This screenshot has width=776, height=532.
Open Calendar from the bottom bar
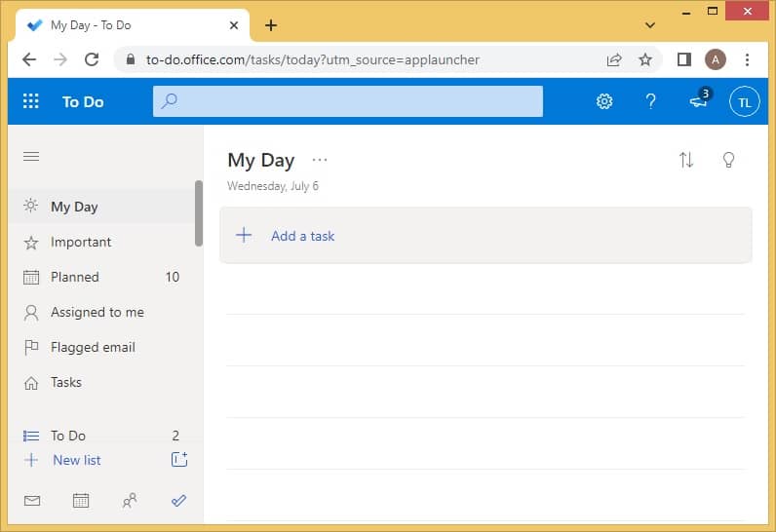[81, 501]
